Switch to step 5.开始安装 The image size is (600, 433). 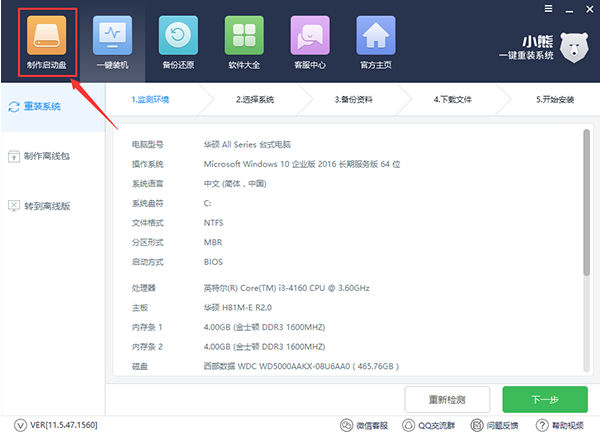click(555, 100)
